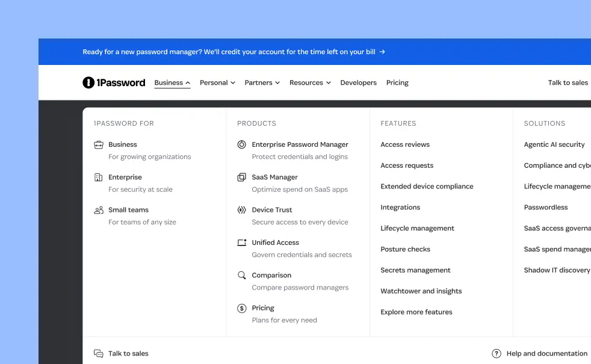Select the Business nav label

[x=169, y=82]
